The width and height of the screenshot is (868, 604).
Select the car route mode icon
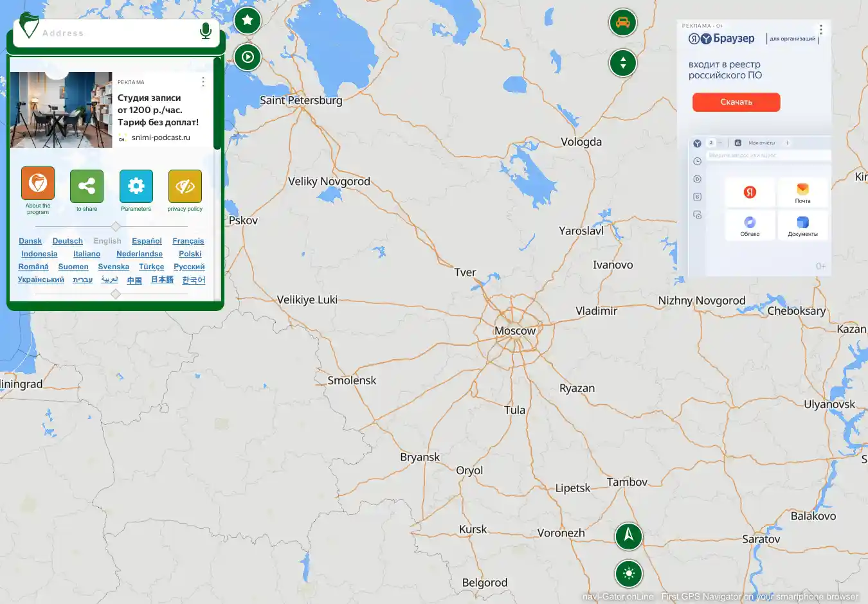click(622, 22)
